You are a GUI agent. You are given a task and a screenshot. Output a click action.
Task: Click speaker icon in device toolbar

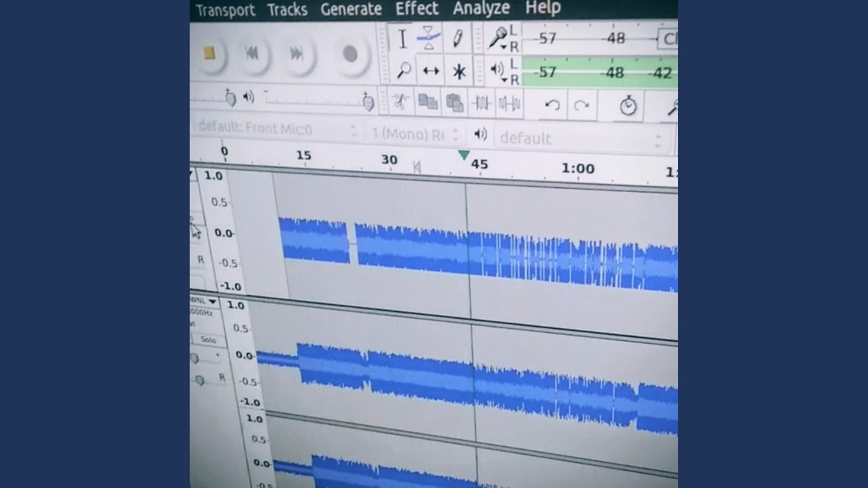click(481, 134)
